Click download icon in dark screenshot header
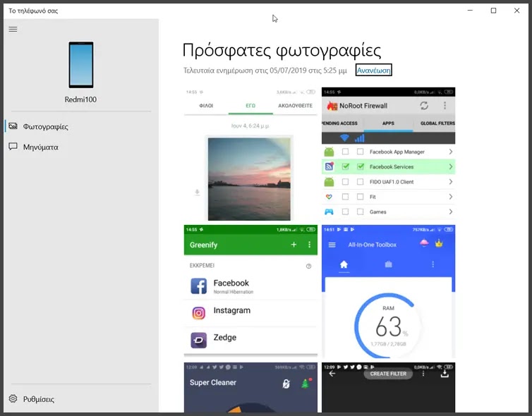Viewport: 532px width, 416px height. 445,374
